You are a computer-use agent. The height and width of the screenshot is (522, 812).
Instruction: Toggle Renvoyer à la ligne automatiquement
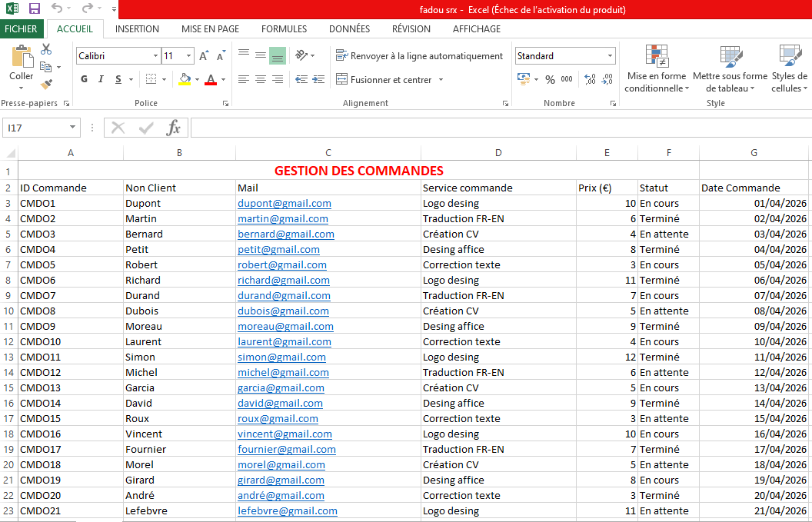[419, 56]
